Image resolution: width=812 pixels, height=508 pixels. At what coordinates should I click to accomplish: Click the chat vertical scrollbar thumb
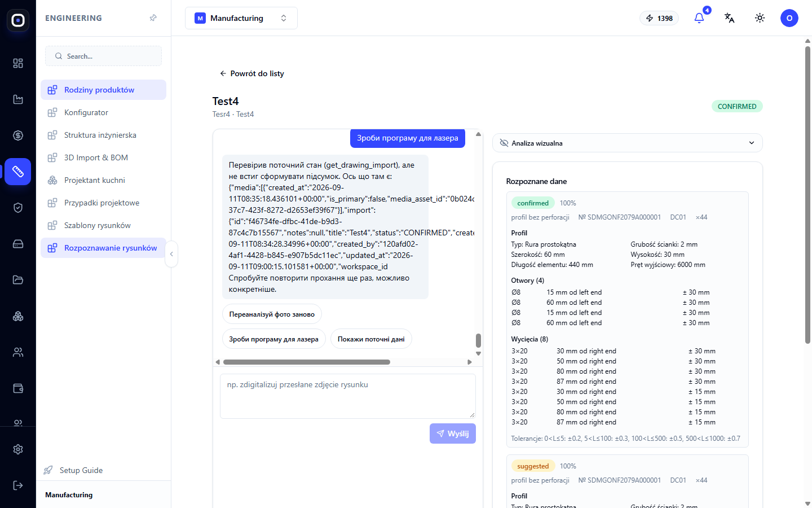pyautogui.click(x=478, y=340)
